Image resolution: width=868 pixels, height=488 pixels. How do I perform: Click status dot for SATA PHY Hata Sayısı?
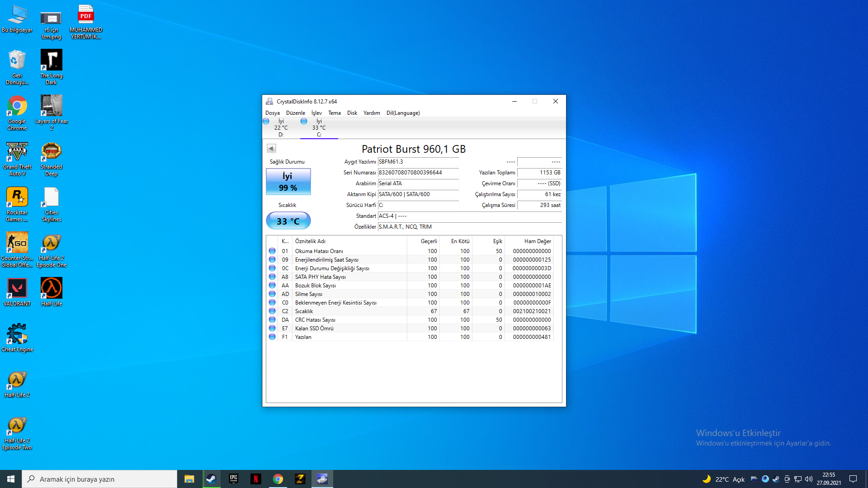click(x=272, y=277)
